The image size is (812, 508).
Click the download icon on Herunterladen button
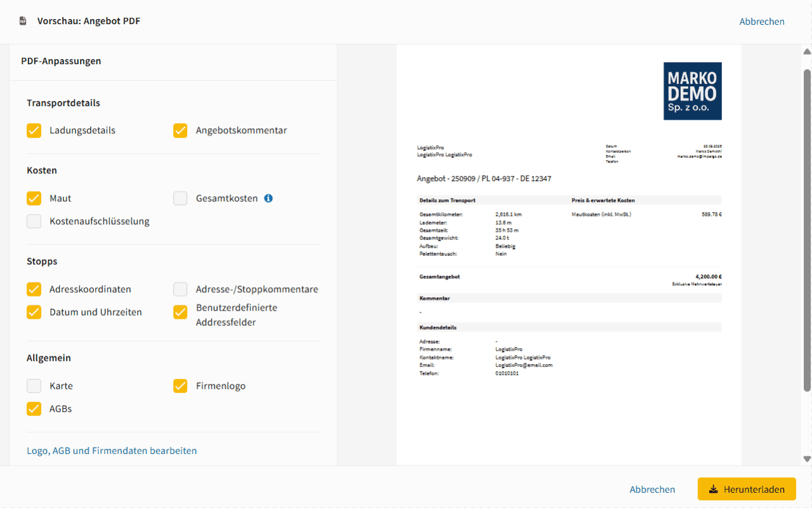pyautogui.click(x=714, y=489)
